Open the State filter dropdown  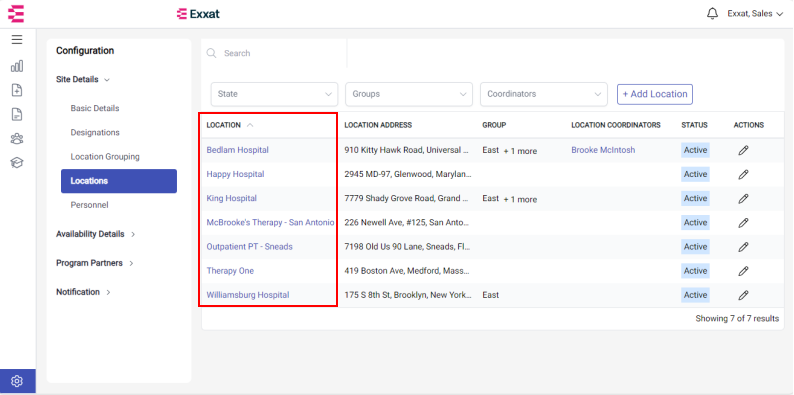coord(274,94)
